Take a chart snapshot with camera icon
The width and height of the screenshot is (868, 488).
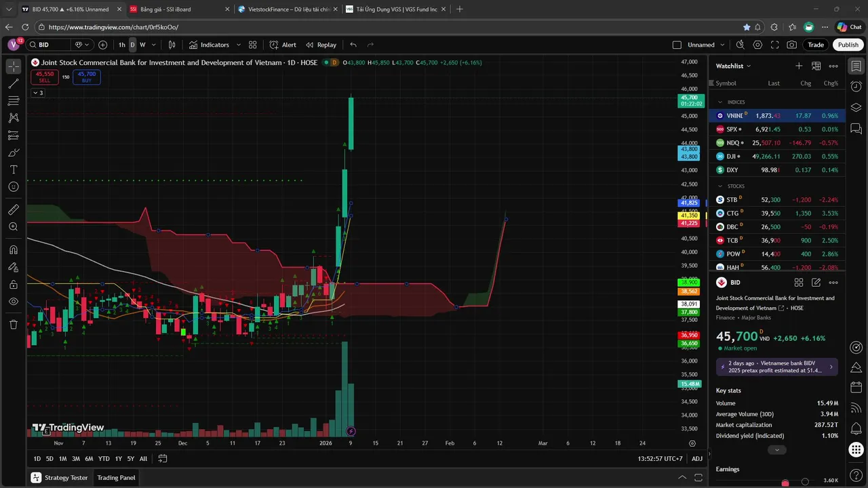(792, 45)
